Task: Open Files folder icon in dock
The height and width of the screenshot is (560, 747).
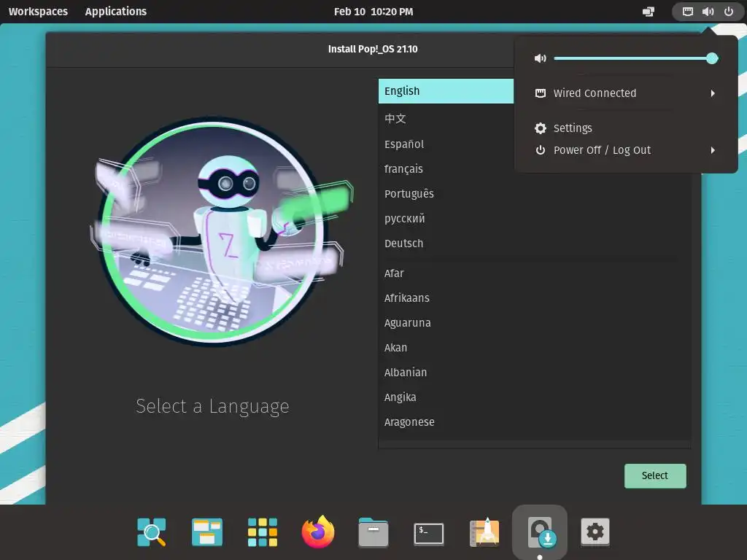Action: 373,532
